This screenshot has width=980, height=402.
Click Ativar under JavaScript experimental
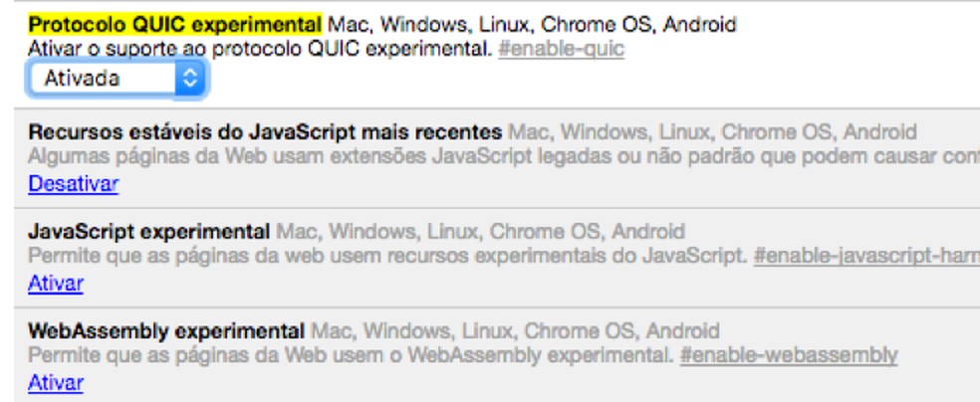click(x=56, y=284)
